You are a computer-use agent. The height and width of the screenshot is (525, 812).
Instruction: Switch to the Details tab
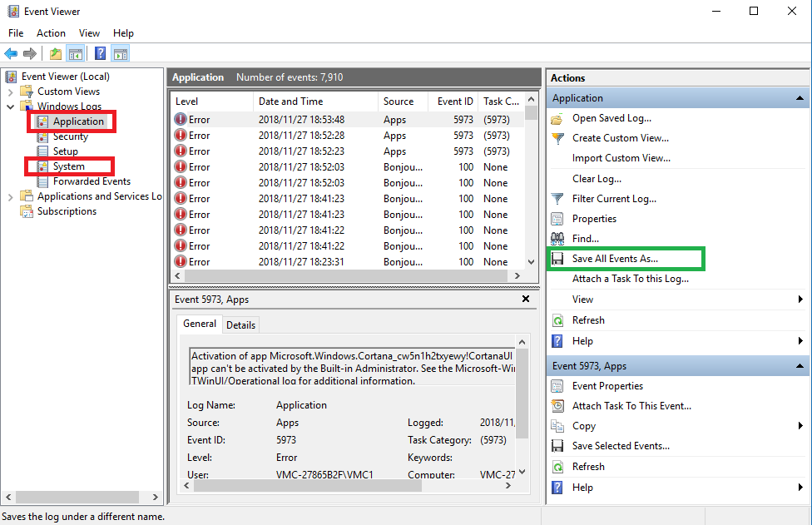pos(240,325)
